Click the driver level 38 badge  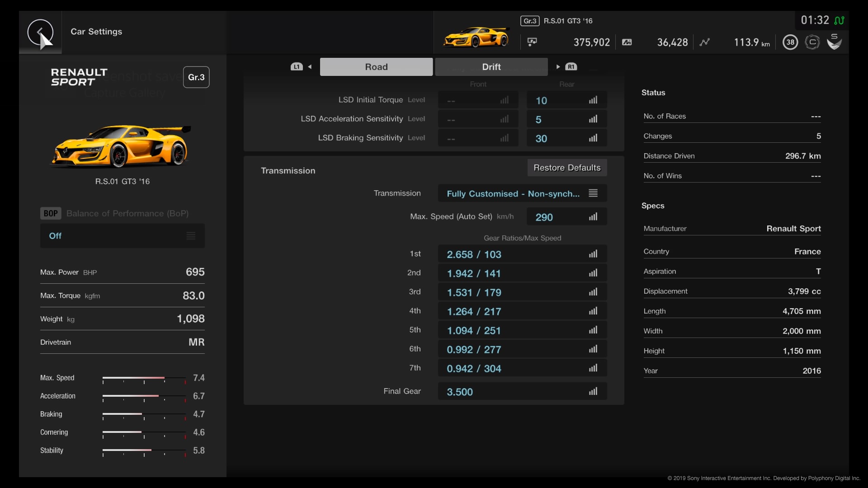(x=790, y=42)
